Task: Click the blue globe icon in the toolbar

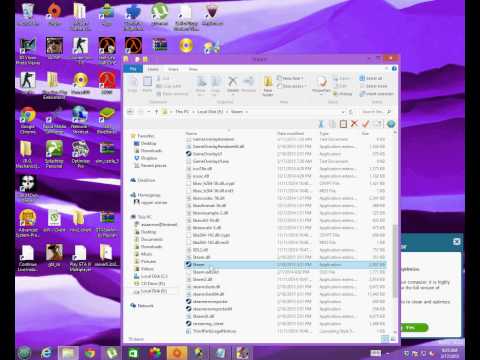Action: [x=391, y=124]
